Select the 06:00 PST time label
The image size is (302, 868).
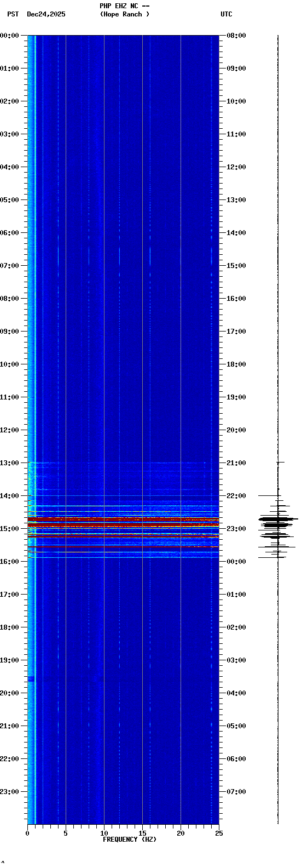click(x=9, y=233)
